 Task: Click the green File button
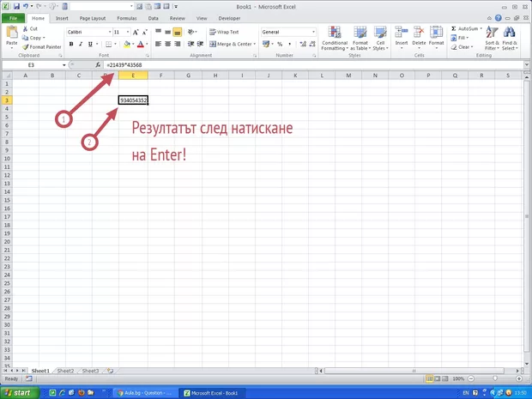pos(15,17)
